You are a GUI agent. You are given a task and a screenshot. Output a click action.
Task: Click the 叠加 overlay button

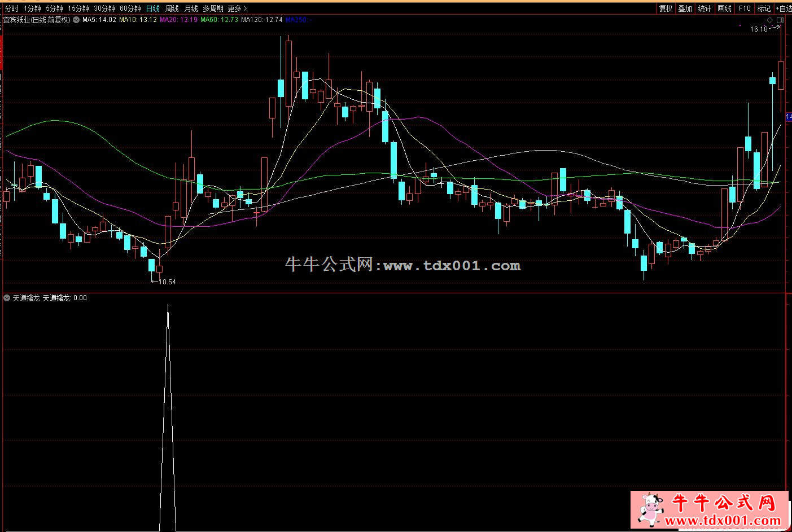(685, 8)
